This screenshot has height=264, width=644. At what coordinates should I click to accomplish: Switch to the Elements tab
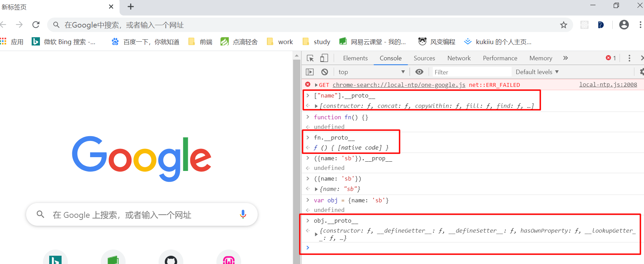point(355,58)
